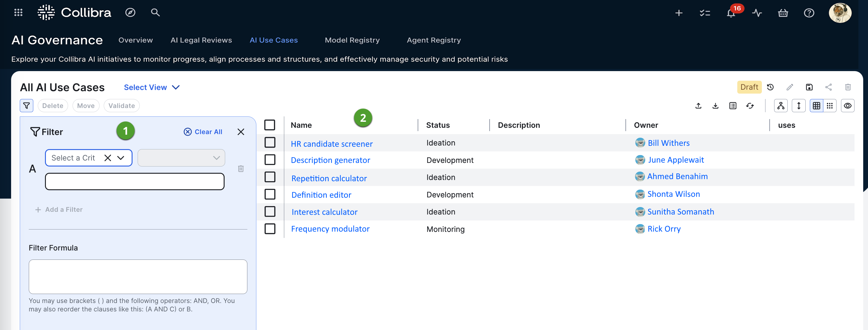Open the empty operator dropdown
Screen dimensions: 868x330
pyautogui.click(x=181, y=158)
